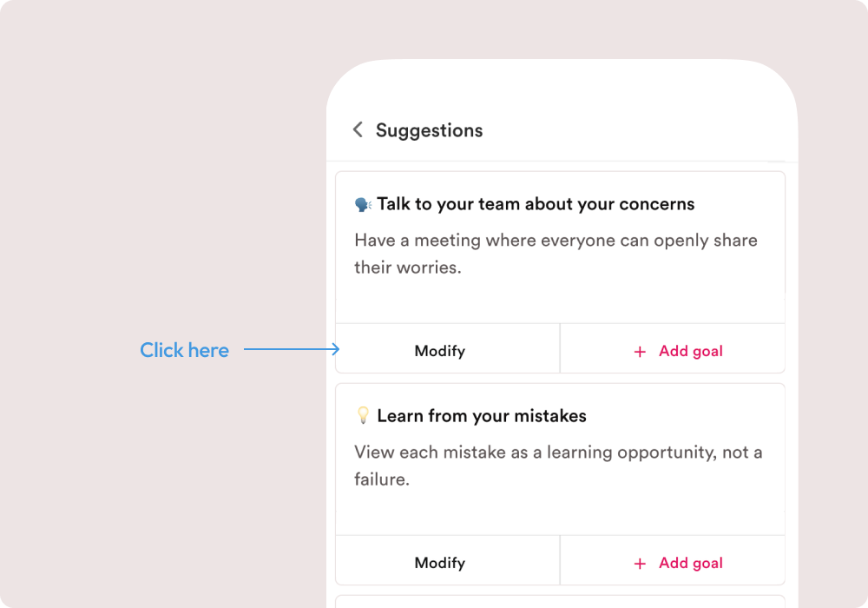Open 'Talk to your team about your concerns' title
The height and width of the screenshot is (608, 868).
click(x=536, y=204)
